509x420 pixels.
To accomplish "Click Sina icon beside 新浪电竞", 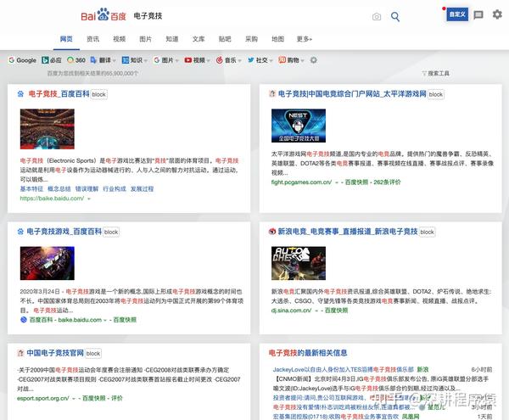I will pyautogui.click(x=272, y=232).
